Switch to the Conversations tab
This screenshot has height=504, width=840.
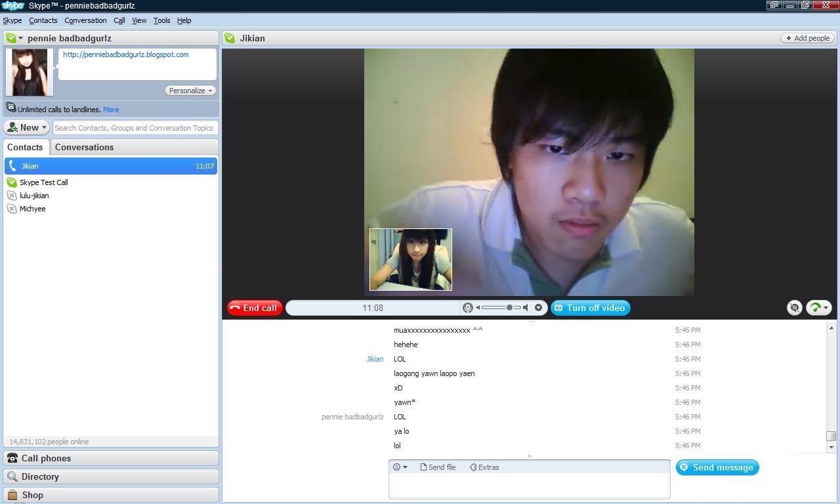[84, 147]
